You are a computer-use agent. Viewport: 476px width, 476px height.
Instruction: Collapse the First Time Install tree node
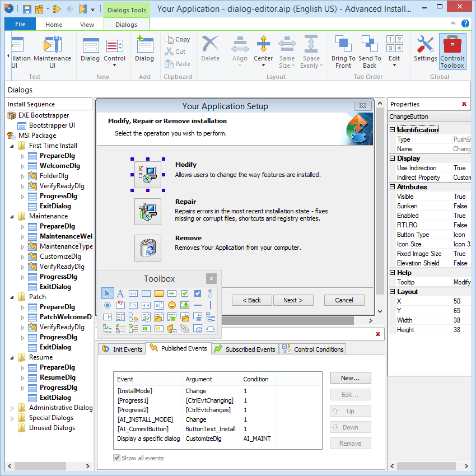(x=12, y=145)
